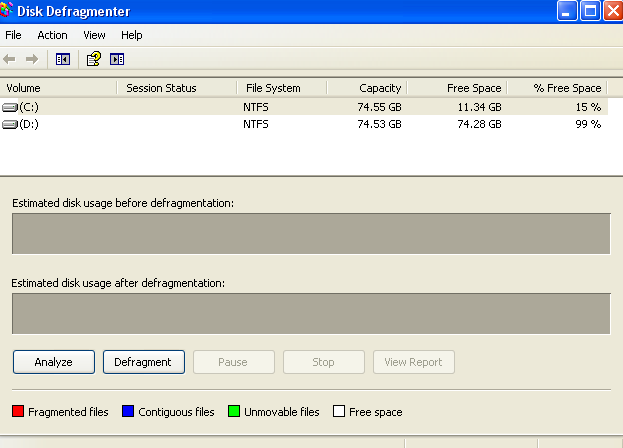Close the Disk Defragmenter window
623x448 pixels.
pyautogui.click(x=613, y=10)
